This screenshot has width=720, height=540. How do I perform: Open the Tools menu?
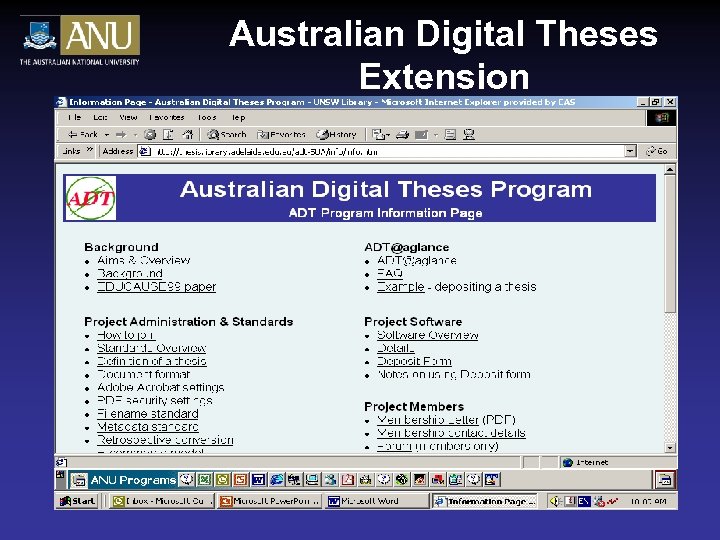click(207, 118)
